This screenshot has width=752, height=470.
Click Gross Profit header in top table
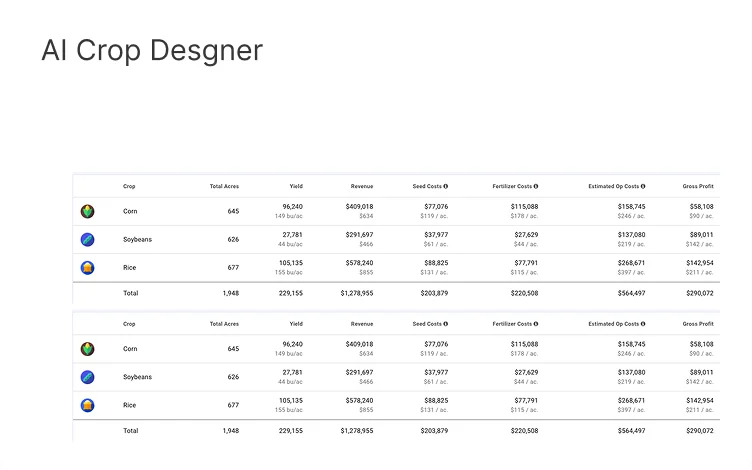tap(698, 186)
